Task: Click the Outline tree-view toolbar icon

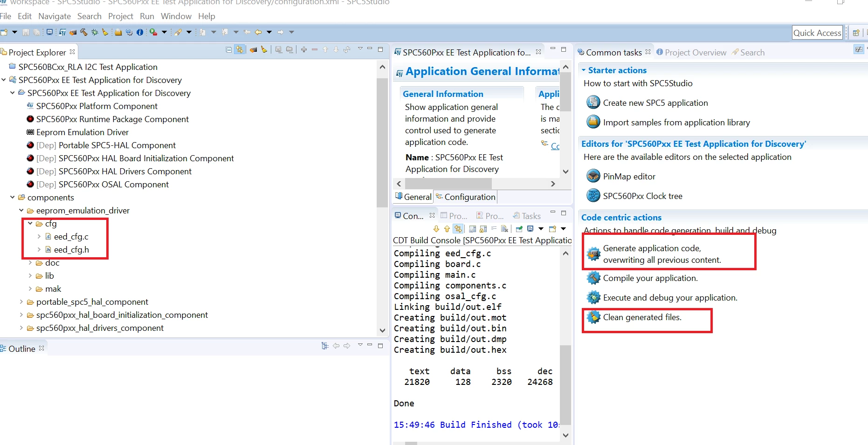Action: tap(325, 346)
